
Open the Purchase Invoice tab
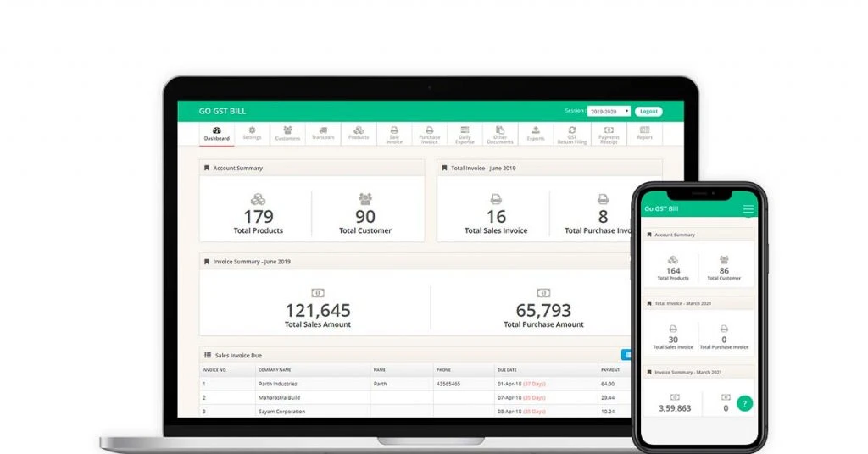click(x=430, y=135)
